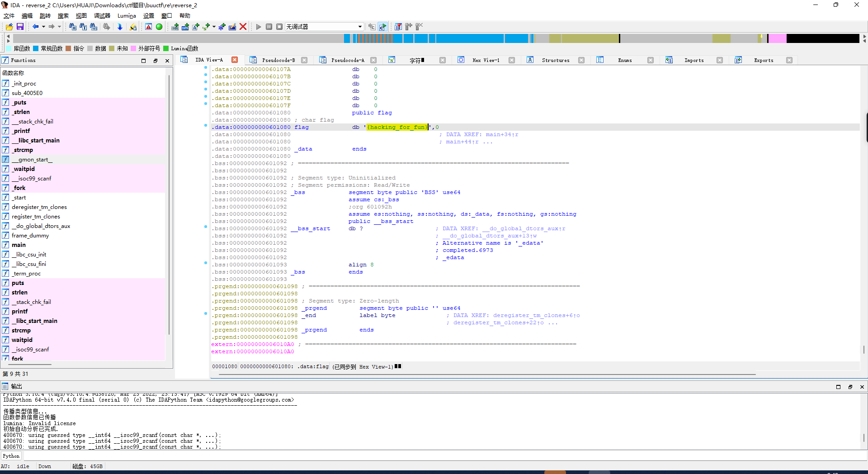Click the convert to CODE icon
Screen dimensions: 868x474
(175, 27)
